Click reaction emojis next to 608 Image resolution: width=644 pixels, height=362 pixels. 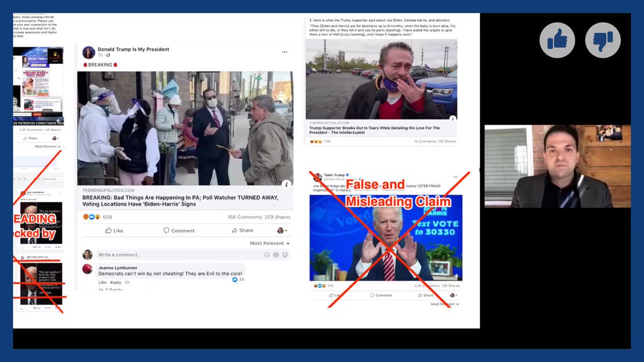pyautogui.click(x=91, y=217)
